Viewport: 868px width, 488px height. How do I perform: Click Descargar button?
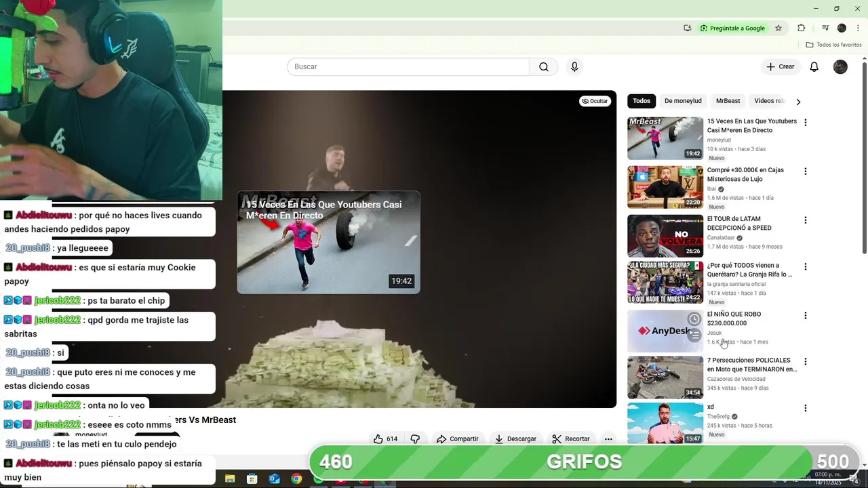pos(515,439)
